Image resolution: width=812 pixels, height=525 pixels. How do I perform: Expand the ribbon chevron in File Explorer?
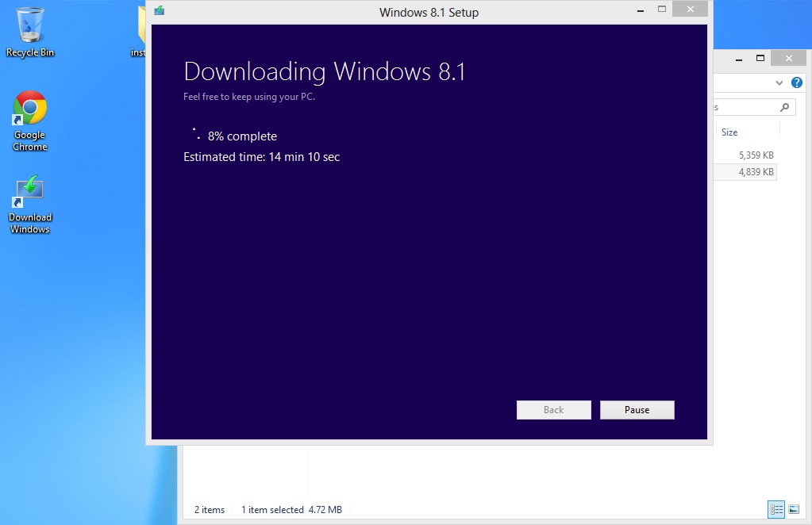[x=779, y=82]
